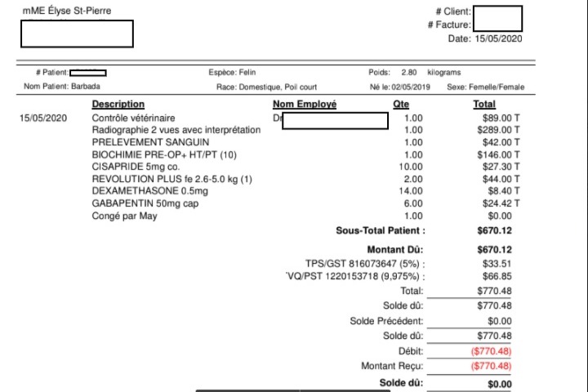Click the Qte column header
Image resolution: width=588 pixels, height=392 pixels.
pyautogui.click(x=401, y=104)
